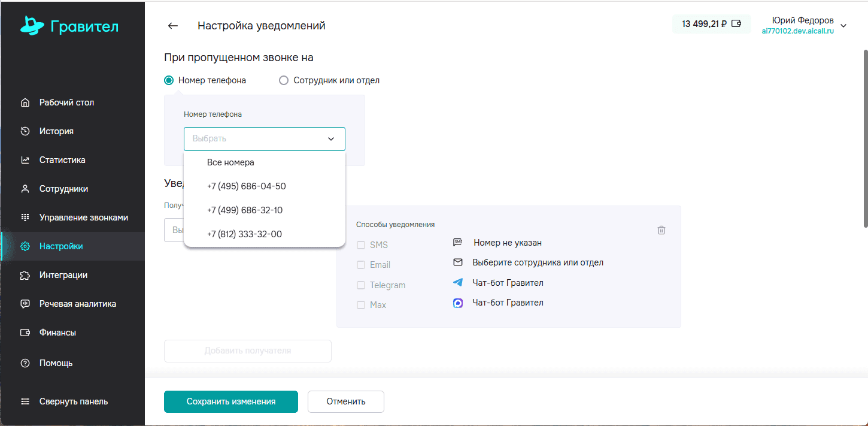Choose +7 (495) 686-04-50 from the list
This screenshot has height=426, width=868.
pyautogui.click(x=265, y=186)
